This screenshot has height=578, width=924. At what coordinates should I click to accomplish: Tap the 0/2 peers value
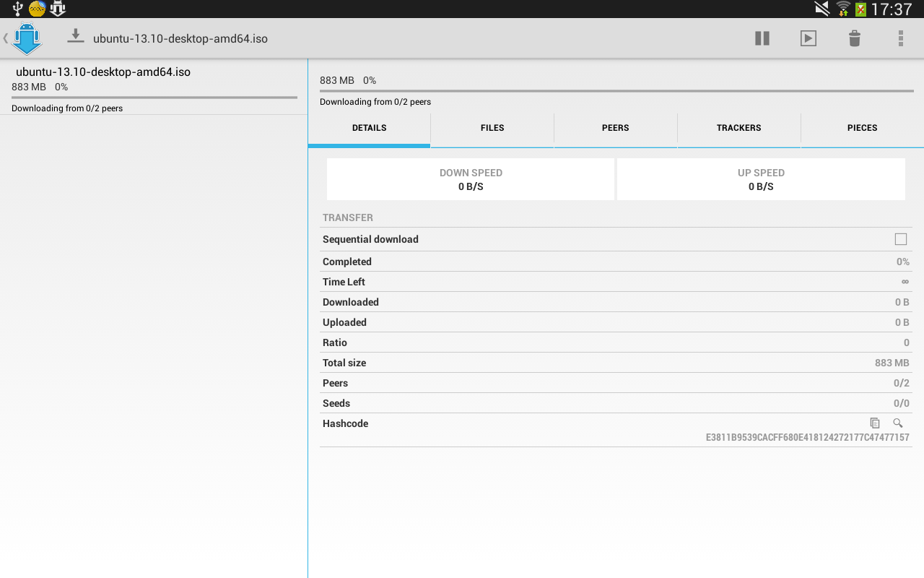click(902, 383)
